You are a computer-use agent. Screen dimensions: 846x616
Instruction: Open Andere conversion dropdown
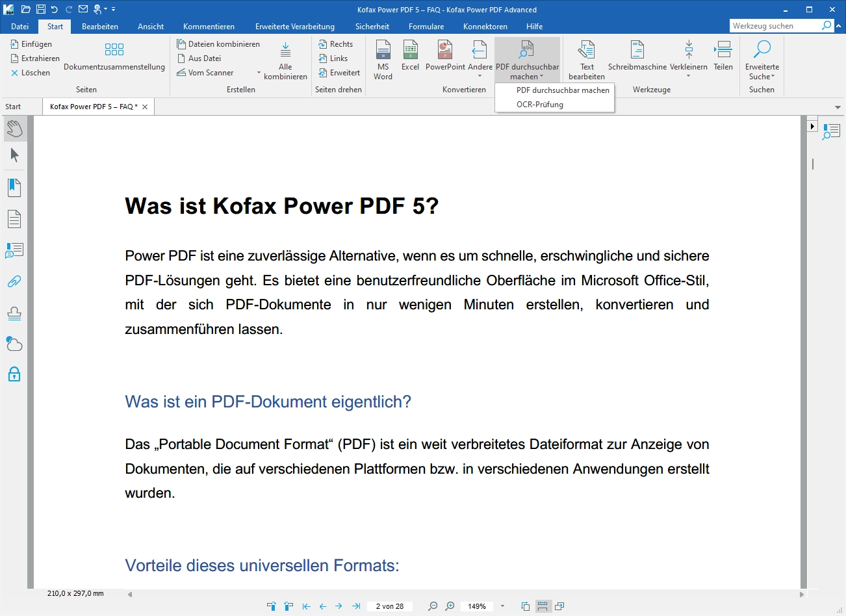(x=480, y=60)
